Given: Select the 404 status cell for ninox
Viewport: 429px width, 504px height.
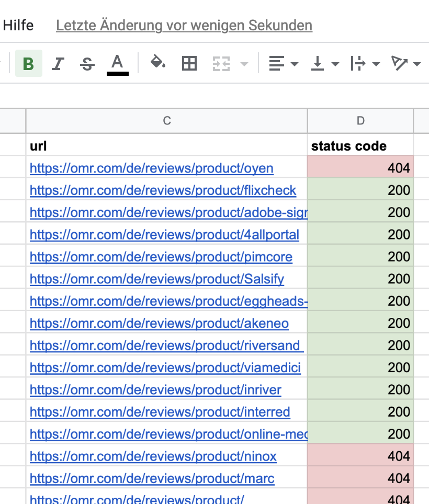Looking at the screenshot, I should coord(360,455).
